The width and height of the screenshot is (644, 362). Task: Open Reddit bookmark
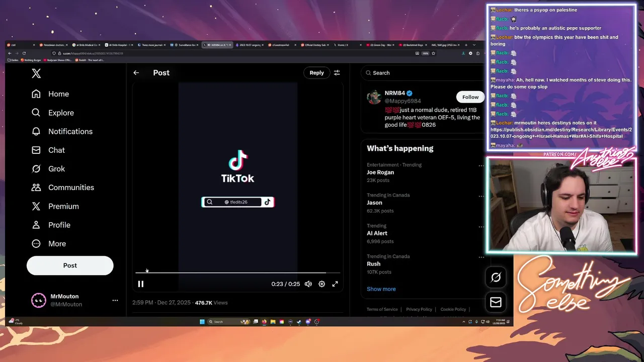click(90, 60)
